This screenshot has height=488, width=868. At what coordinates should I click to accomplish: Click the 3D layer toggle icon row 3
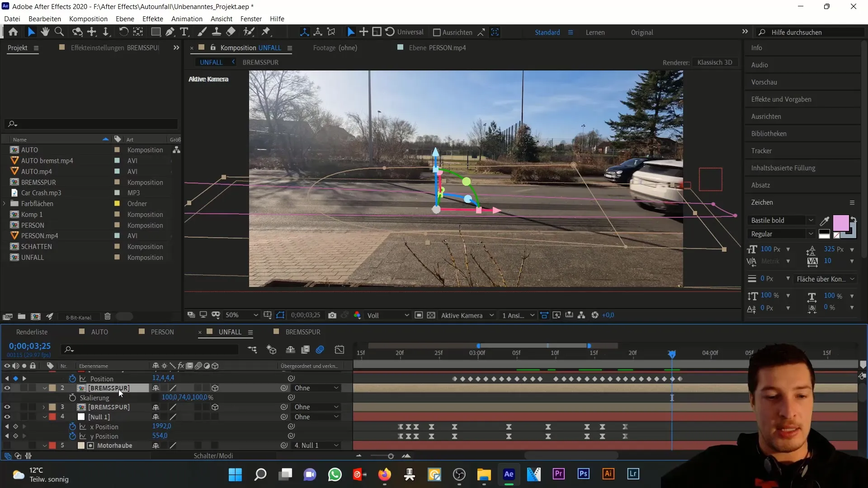click(x=215, y=407)
